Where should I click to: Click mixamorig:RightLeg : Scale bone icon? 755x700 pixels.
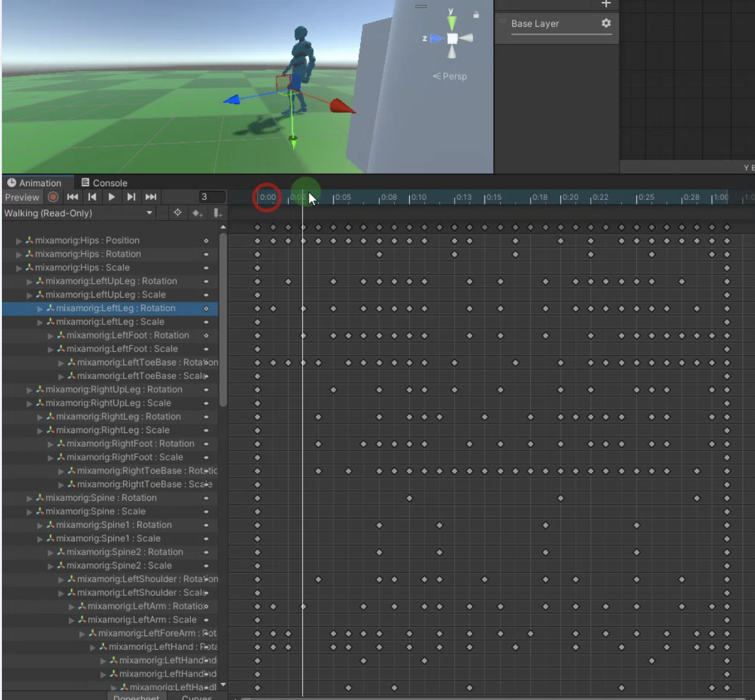click(x=51, y=430)
